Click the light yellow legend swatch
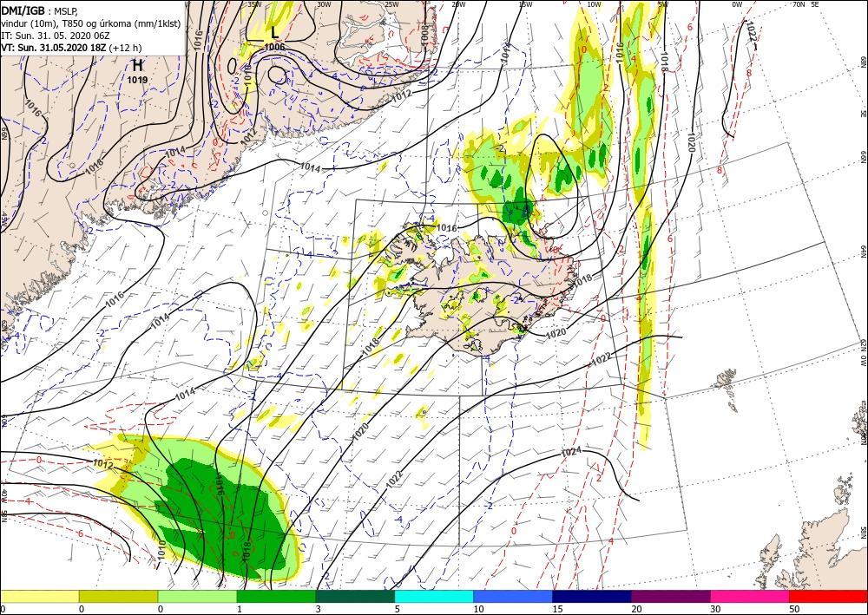The width and height of the screenshot is (868, 615). 39,596
